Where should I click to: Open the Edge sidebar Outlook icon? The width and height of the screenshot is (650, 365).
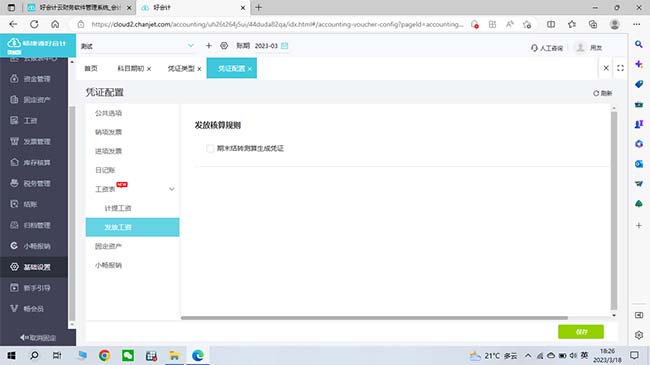[x=639, y=163]
